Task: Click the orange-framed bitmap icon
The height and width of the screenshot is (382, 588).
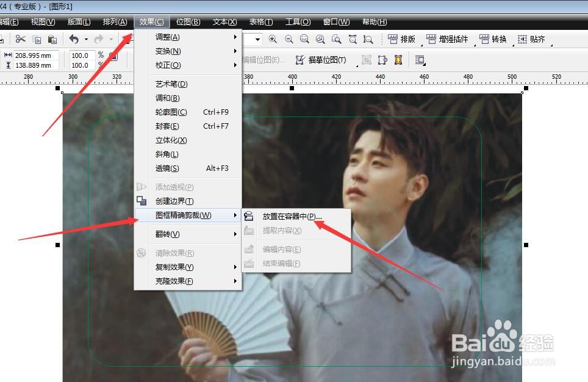Action: (398, 60)
